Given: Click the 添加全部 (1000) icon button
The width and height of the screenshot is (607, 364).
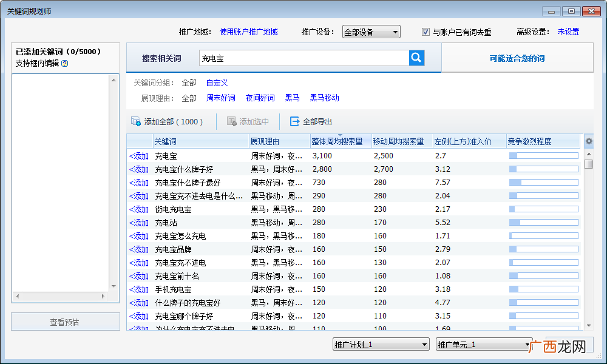Looking at the screenshot, I should click(x=135, y=121).
